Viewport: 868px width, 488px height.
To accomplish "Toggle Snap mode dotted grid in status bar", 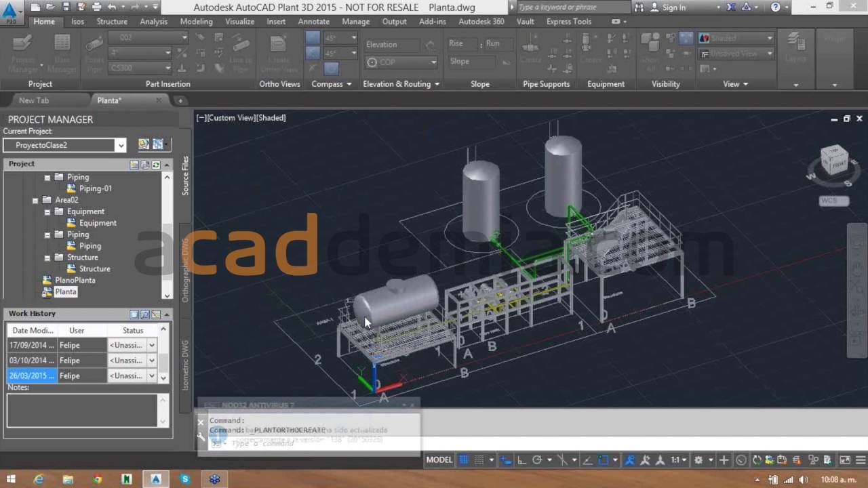I will (479, 460).
